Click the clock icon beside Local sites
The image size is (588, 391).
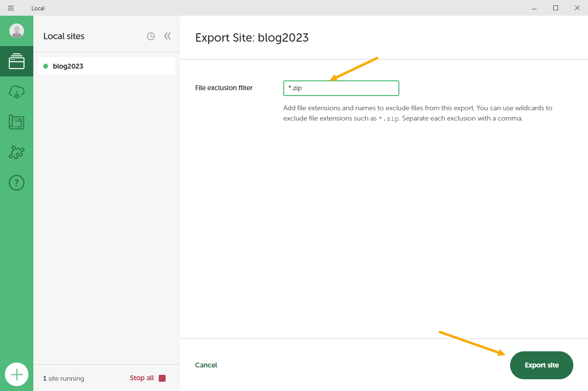click(x=151, y=36)
